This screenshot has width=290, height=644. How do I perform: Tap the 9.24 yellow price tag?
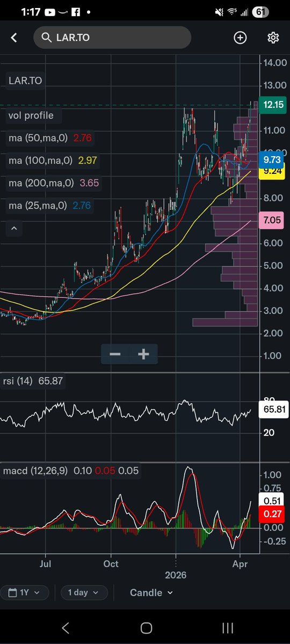(273, 172)
